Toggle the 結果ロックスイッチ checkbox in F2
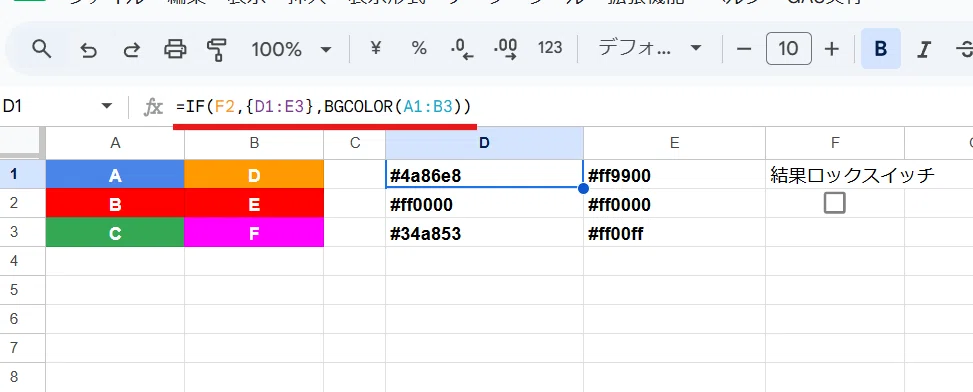The image size is (973, 392). pyautogui.click(x=835, y=203)
